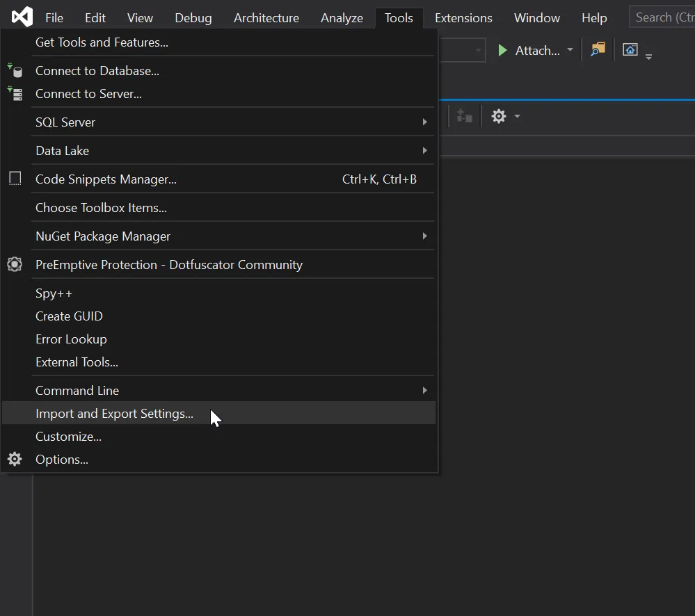Screen dimensions: 695x616
Task: Expand the SQL Server submenu arrow
Action: [x=424, y=122]
